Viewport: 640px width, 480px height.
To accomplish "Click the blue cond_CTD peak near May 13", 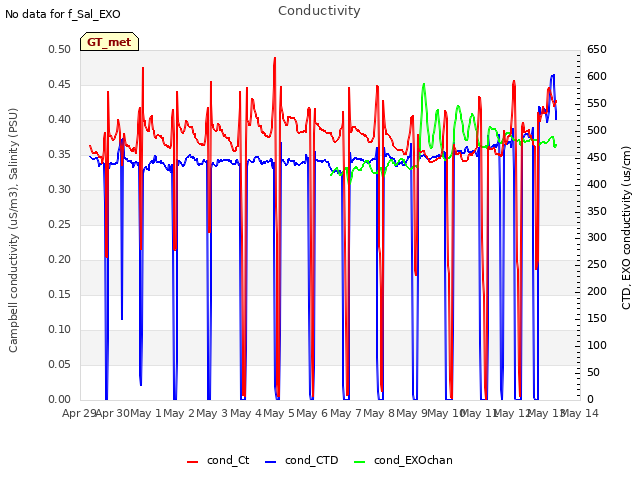I will click(x=553, y=75).
